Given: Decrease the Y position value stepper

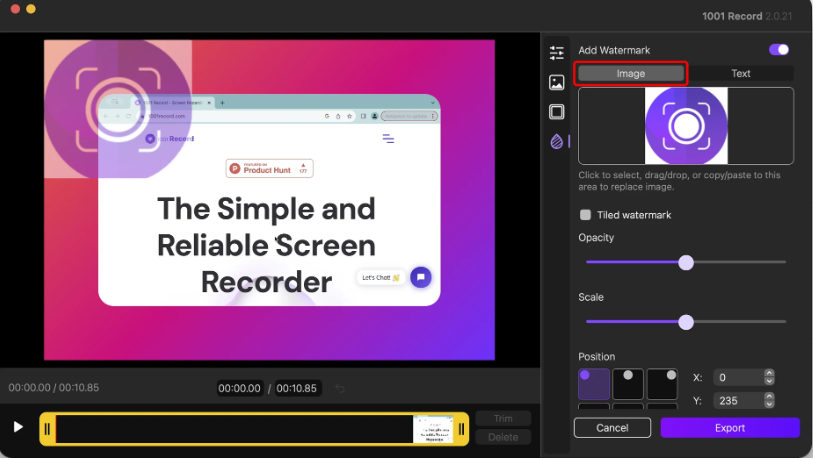Looking at the screenshot, I should click(769, 404).
